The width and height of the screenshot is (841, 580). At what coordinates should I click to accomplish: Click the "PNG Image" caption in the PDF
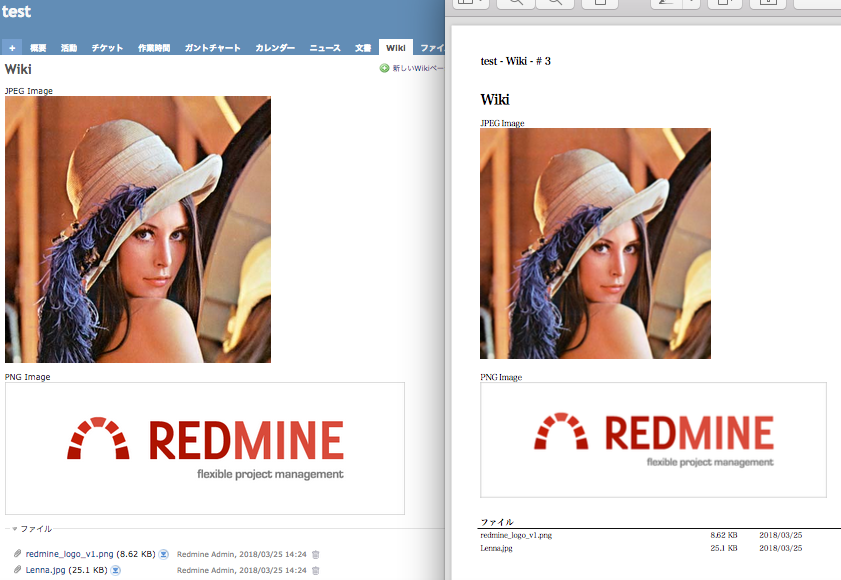point(501,377)
